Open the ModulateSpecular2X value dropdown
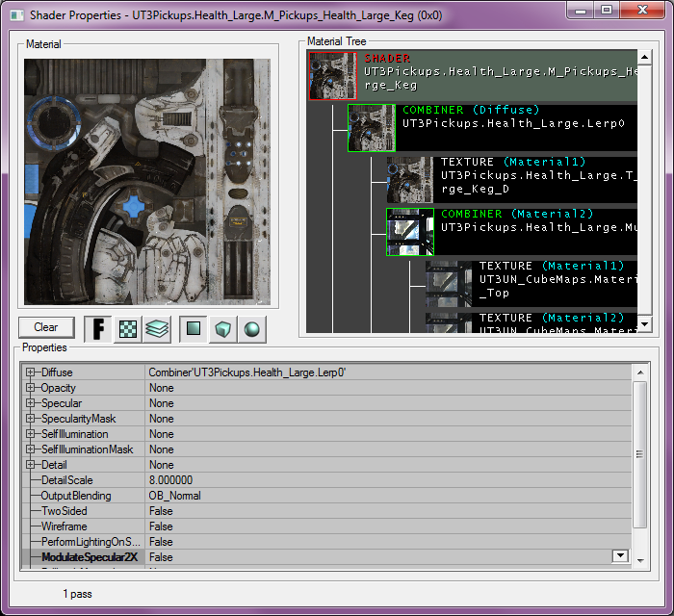The image size is (674, 616). tap(620, 556)
